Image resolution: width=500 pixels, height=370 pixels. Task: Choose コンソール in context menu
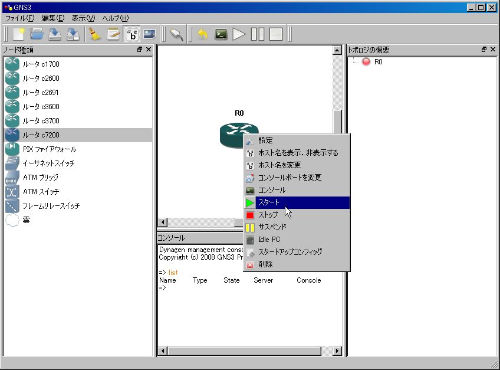[x=297, y=190]
